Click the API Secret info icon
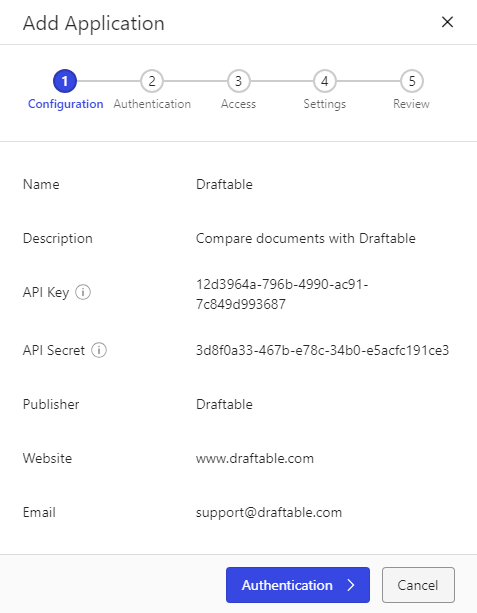Viewport: 477px width, 613px height. click(99, 350)
